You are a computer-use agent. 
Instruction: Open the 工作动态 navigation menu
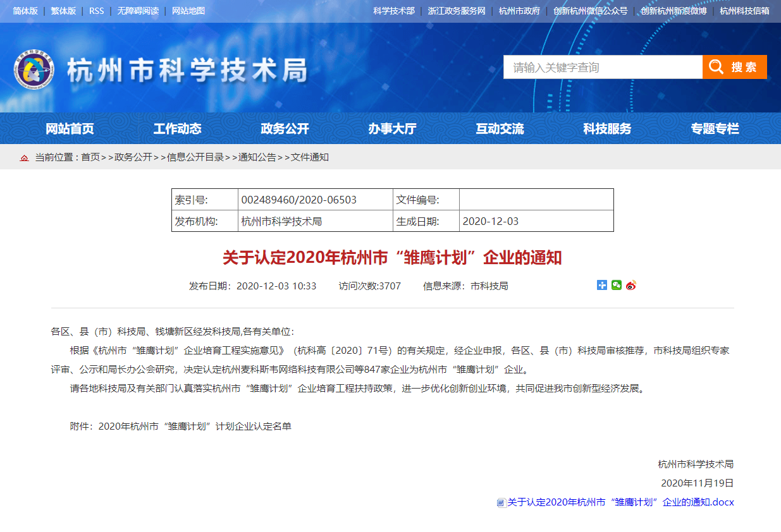[177, 129]
